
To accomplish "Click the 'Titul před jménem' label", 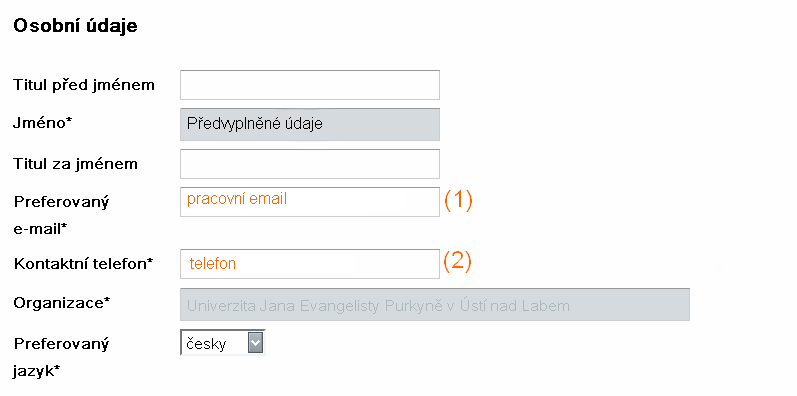I will pos(84,84).
